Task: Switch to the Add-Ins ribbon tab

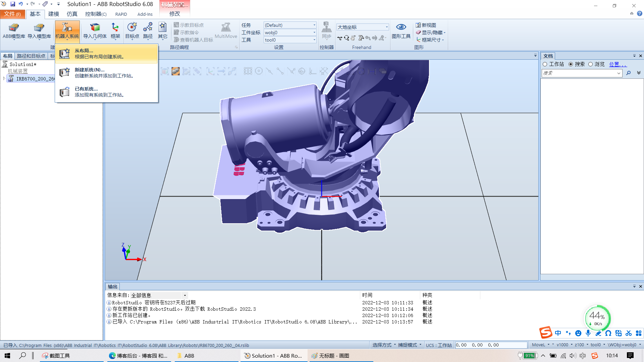Action: click(145, 14)
